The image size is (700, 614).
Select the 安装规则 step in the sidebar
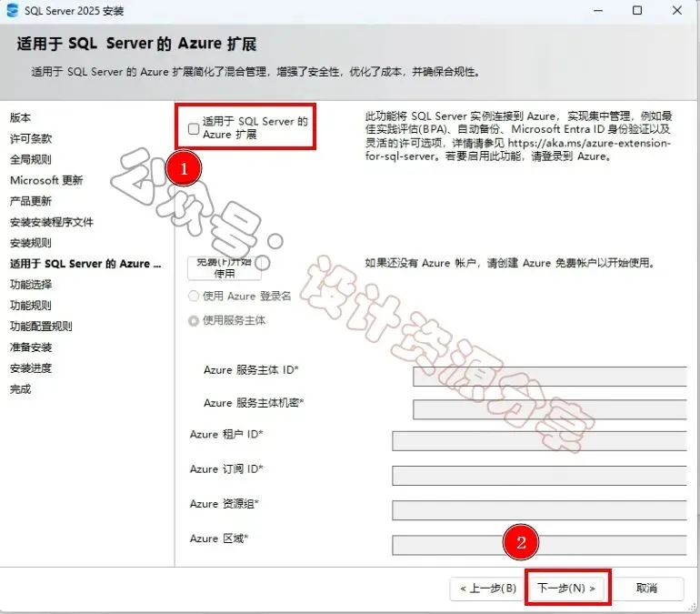point(31,243)
